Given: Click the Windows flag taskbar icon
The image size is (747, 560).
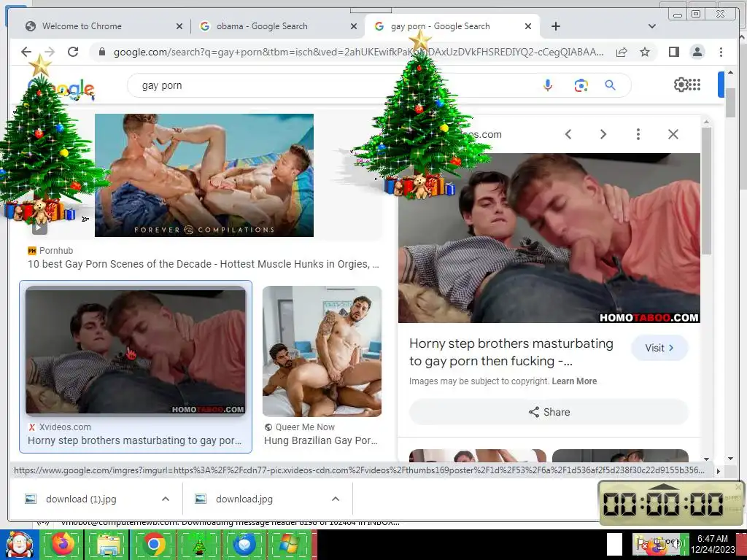Looking at the screenshot, I should pyautogui.click(x=289, y=545).
